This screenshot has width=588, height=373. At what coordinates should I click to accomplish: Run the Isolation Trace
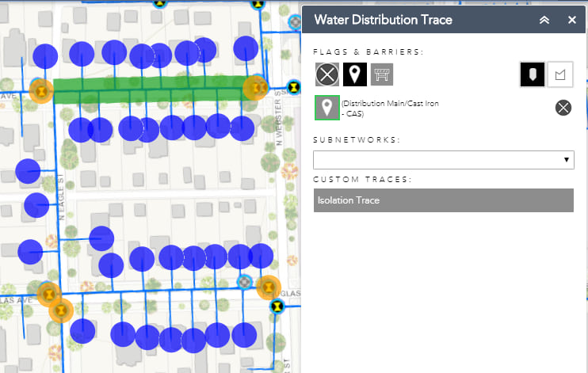coord(443,200)
